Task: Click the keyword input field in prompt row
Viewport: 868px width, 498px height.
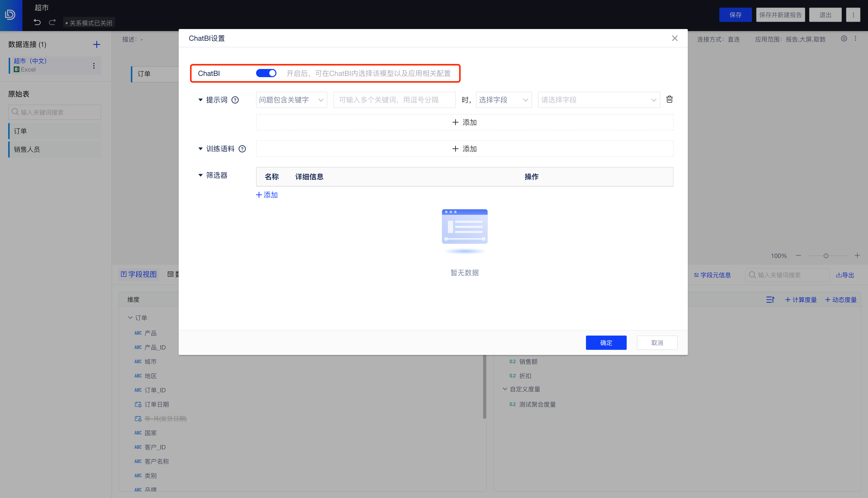Action: pos(394,100)
